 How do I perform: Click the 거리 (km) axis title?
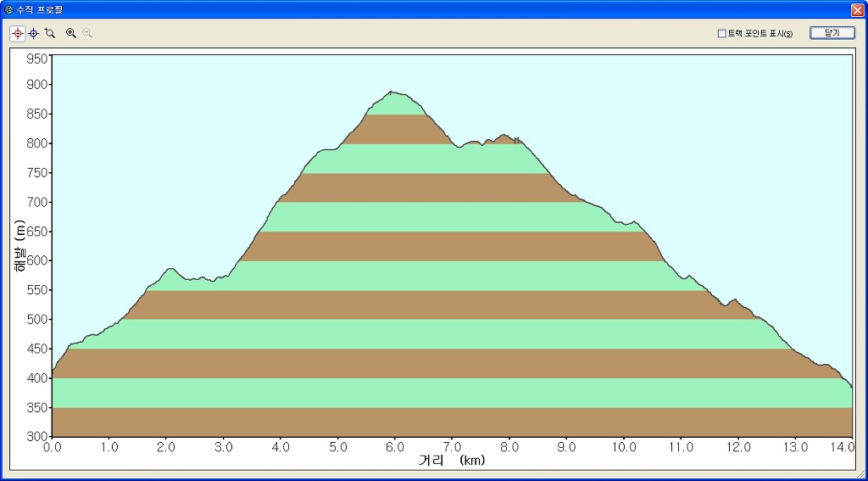coord(452,460)
